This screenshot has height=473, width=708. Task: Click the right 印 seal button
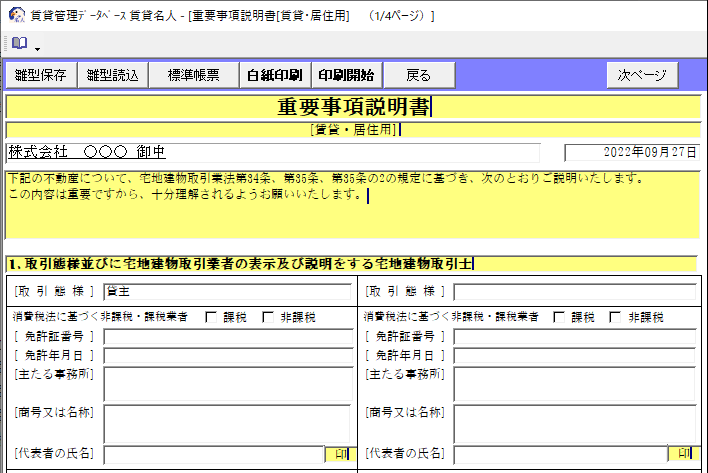click(681, 454)
